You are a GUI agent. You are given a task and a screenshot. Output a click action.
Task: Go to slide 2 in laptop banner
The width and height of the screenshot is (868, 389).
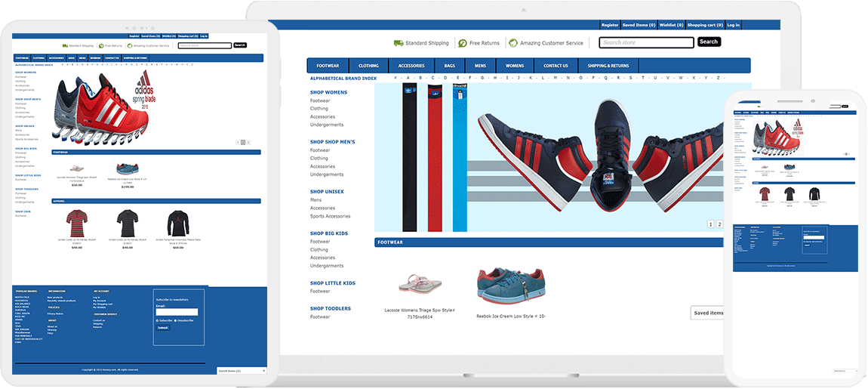pyautogui.click(x=719, y=224)
